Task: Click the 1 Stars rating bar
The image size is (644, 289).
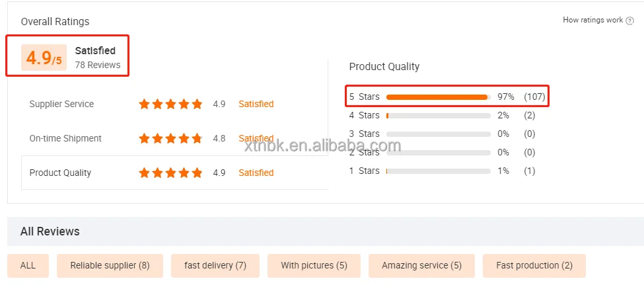Action: pos(438,171)
